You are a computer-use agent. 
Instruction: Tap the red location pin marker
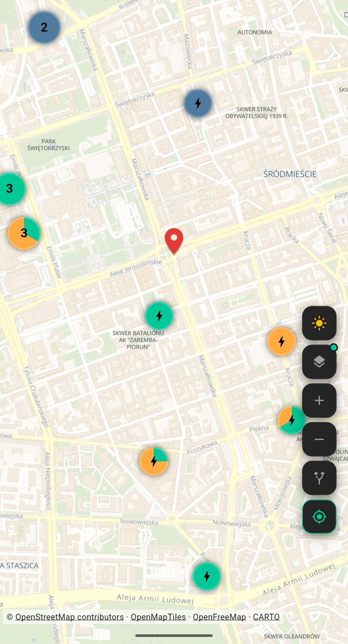174,241
